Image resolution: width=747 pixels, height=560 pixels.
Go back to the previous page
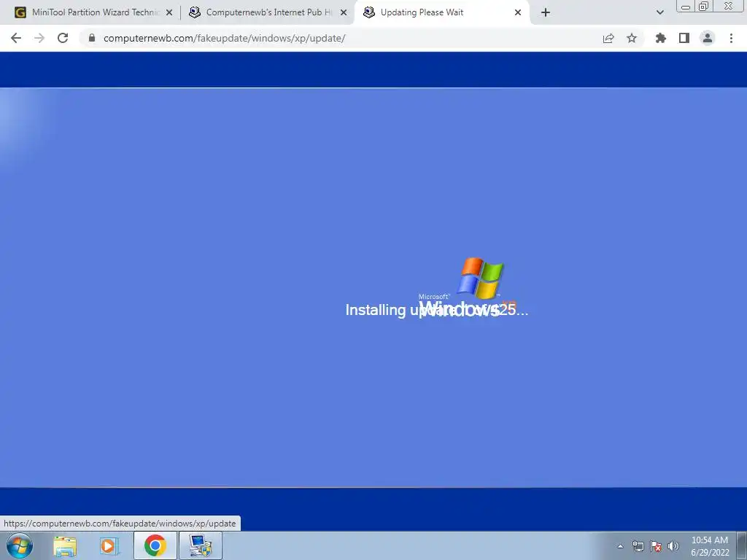(x=16, y=38)
